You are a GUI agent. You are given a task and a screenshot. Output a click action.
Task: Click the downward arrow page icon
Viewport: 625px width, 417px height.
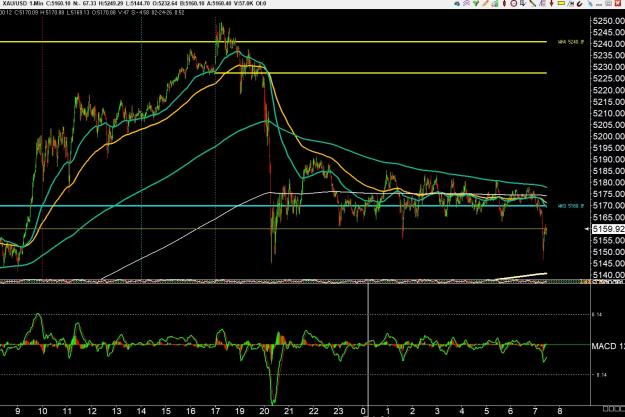pos(523,3)
